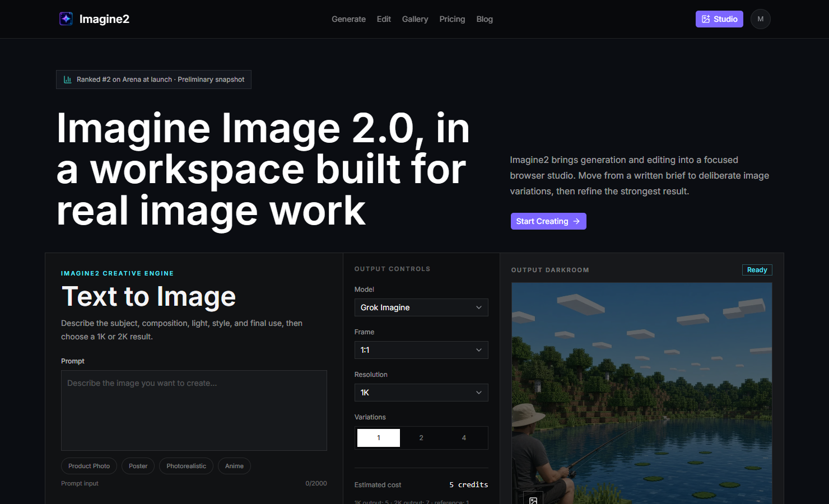Viewport: 829px width, 504px height.
Task: Click the Minecraft lake output image
Action: pyautogui.click(x=642, y=393)
